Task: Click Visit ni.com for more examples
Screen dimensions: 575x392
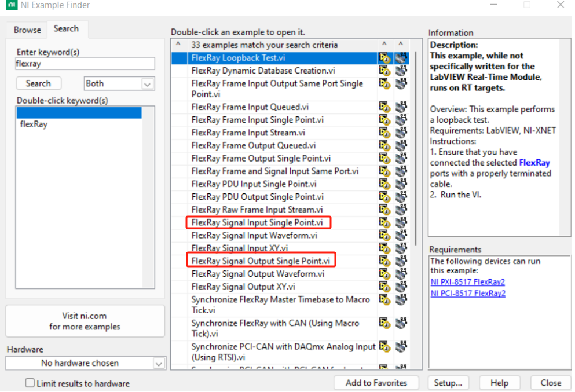Action: pyautogui.click(x=85, y=321)
